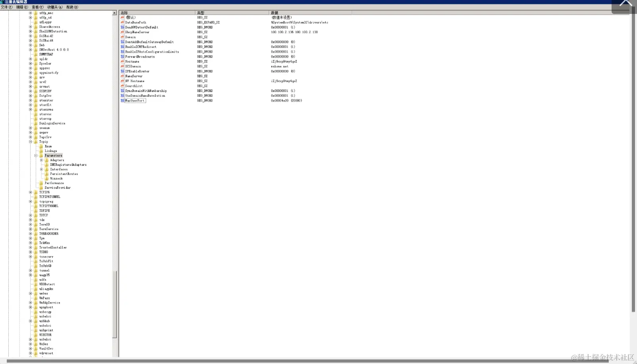637x364 pixels.
Task: Open the 查看(V) menu
Action: click(38, 7)
